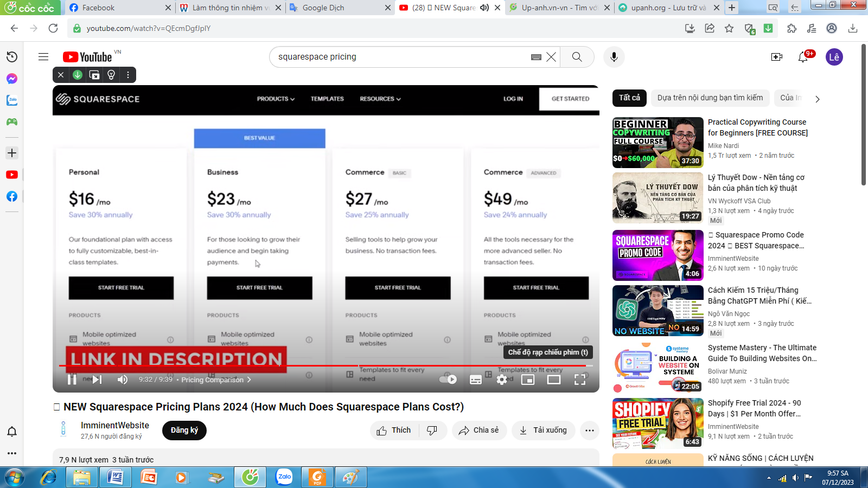Viewport: 868px width, 488px height.
Task: Open video settings gear
Action: click(502, 380)
